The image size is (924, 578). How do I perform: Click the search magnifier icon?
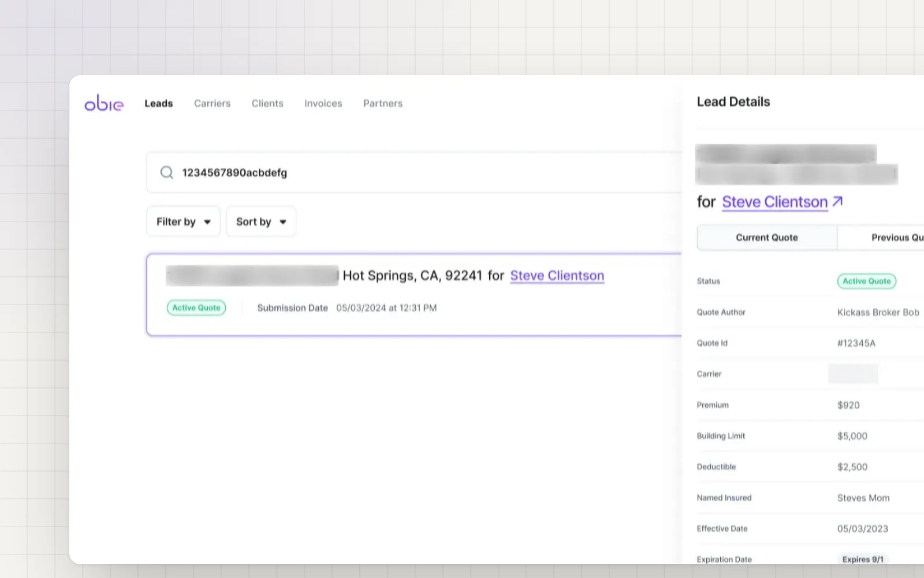pos(167,172)
